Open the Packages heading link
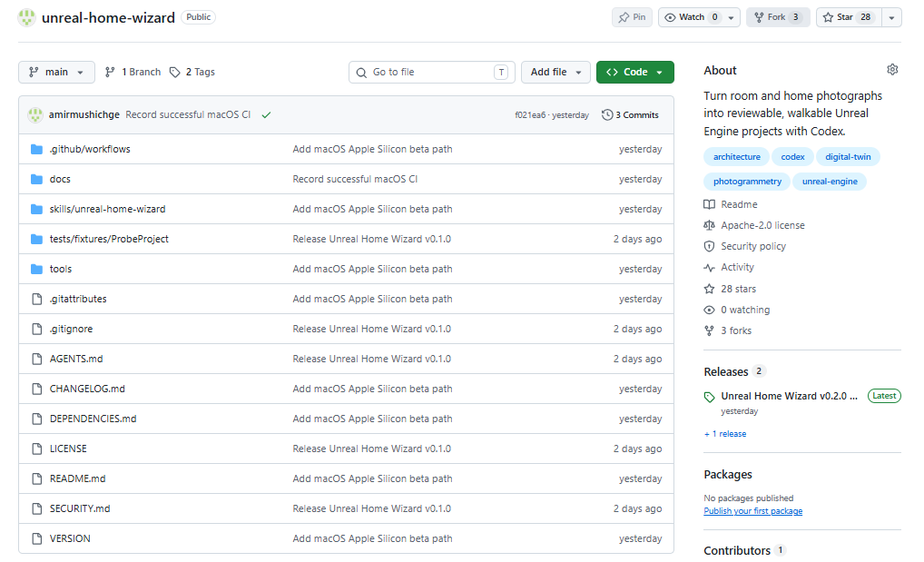Image resolution: width=924 pixels, height=562 pixels. point(728,475)
